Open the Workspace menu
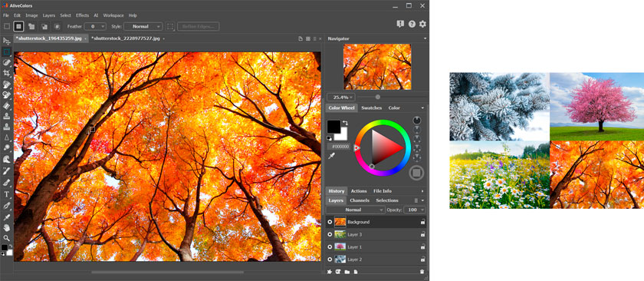The width and height of the screenshot is (644, 281). pos(113,15)
